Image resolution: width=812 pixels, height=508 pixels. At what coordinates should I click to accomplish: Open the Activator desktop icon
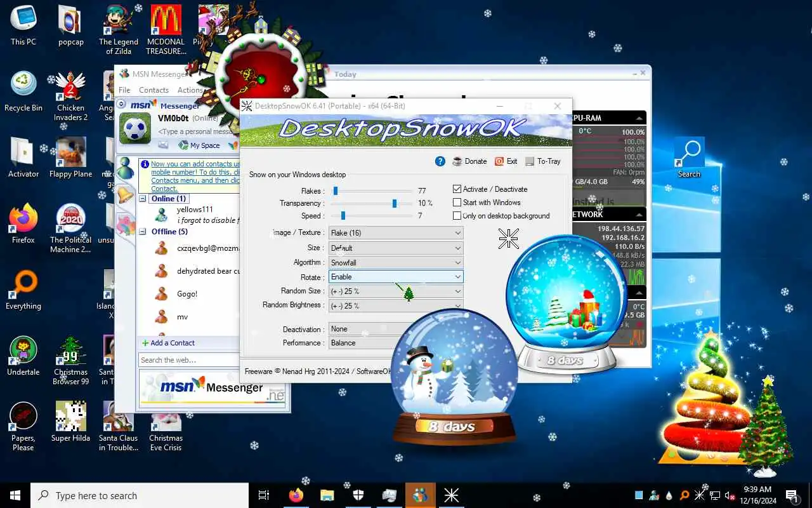[x=23, y=157]
